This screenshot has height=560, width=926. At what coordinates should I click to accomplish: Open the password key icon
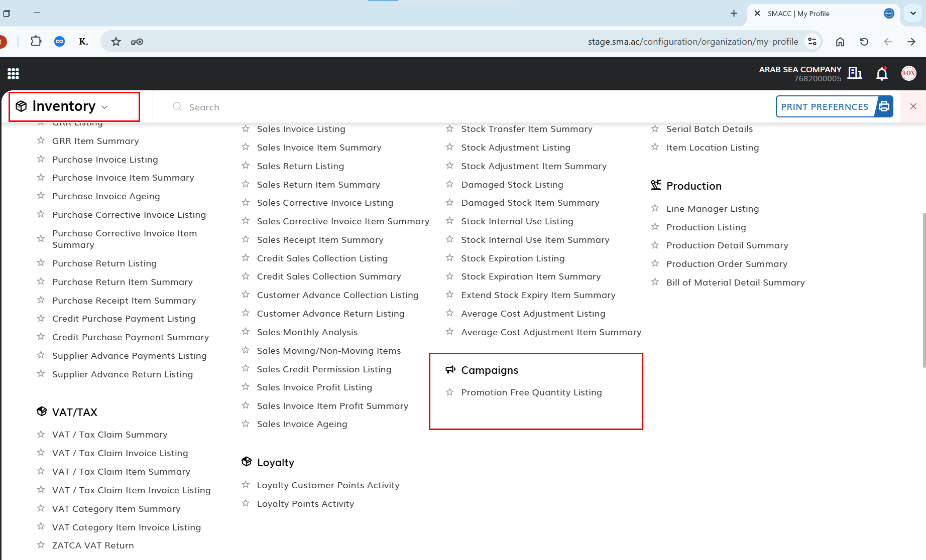(x=137, y=42)
